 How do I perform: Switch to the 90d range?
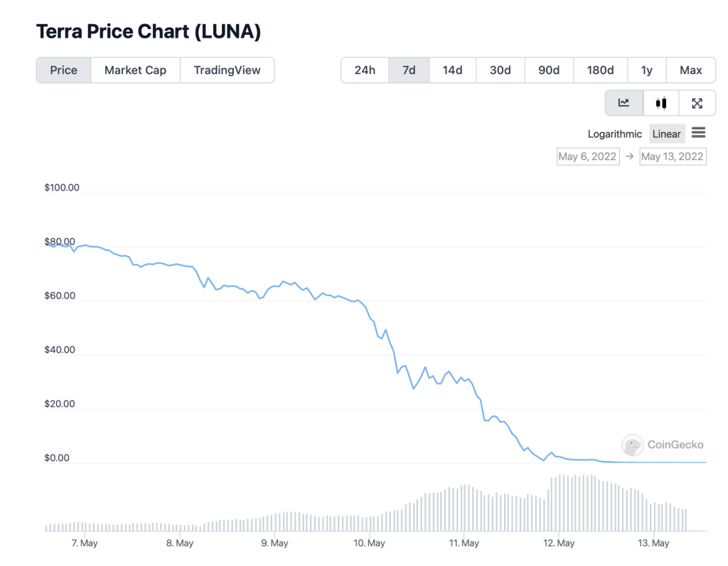pos(549,70)
